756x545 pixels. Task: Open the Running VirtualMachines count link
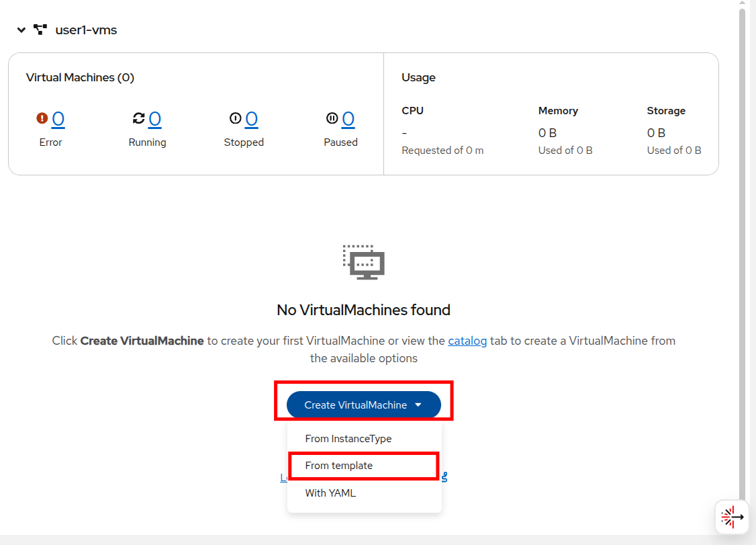pos(155,119)
